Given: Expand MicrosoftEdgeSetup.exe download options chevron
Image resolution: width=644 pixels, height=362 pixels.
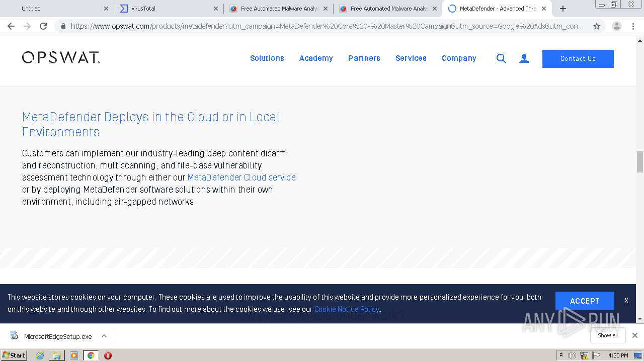Looking at the screenshot, I should [x=104, y=336].
